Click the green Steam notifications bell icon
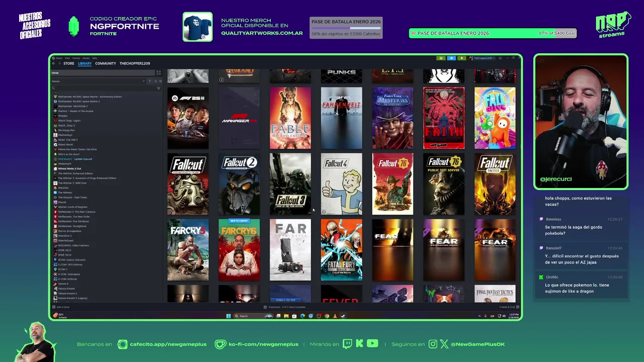644x362 pixels. point(462,58)
